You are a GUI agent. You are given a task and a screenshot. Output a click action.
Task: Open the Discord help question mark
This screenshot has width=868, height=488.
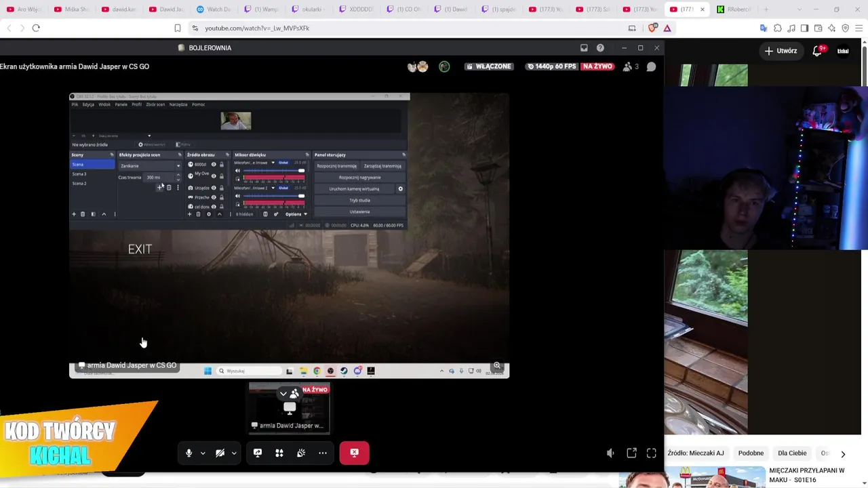tap(600, 47)
